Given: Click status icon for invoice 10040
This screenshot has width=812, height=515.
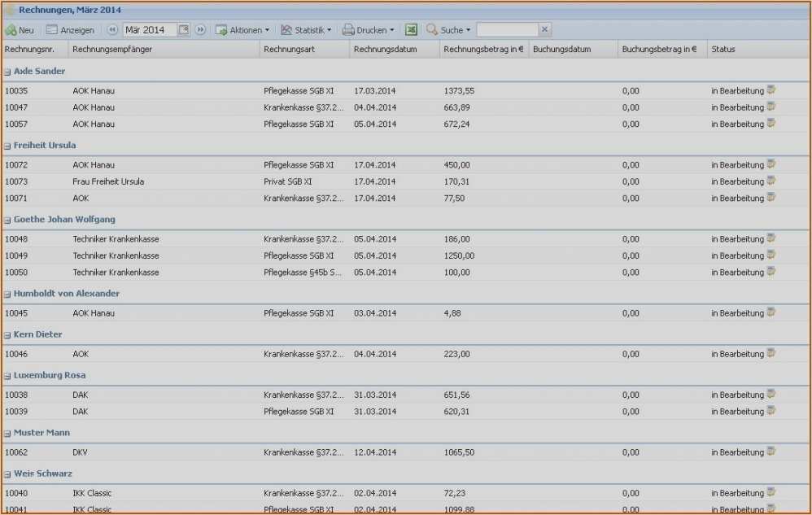Looking at the screenshot, I should point(771,492).
